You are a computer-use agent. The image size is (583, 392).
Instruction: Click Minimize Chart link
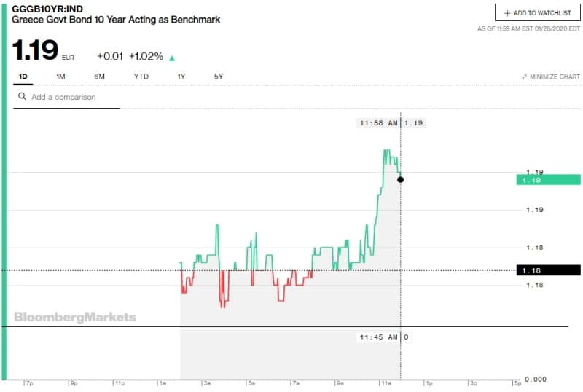coord(551,77)
